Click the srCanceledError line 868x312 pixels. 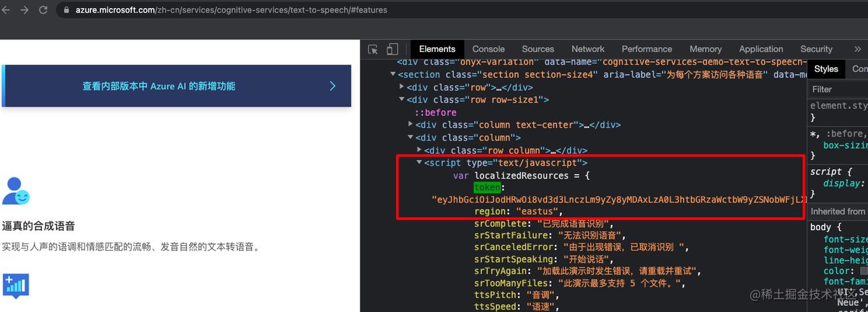coord(581,247)
